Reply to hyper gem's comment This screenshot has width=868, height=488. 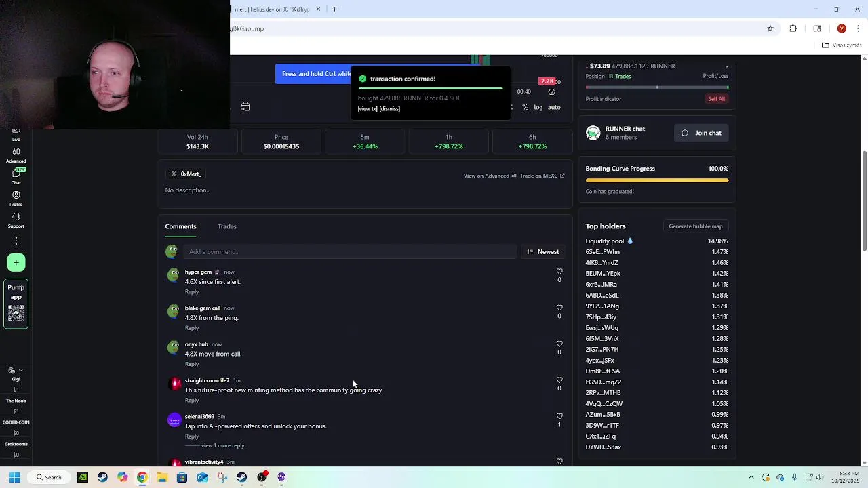click(x=192, y=292)
